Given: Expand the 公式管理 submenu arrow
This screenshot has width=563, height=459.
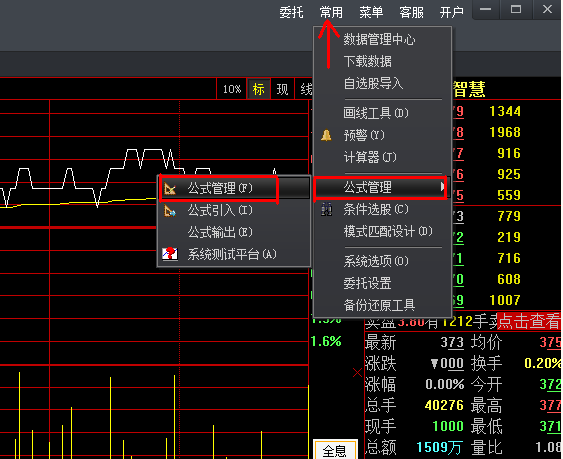Looking at the screenshot, I should 442,187.
